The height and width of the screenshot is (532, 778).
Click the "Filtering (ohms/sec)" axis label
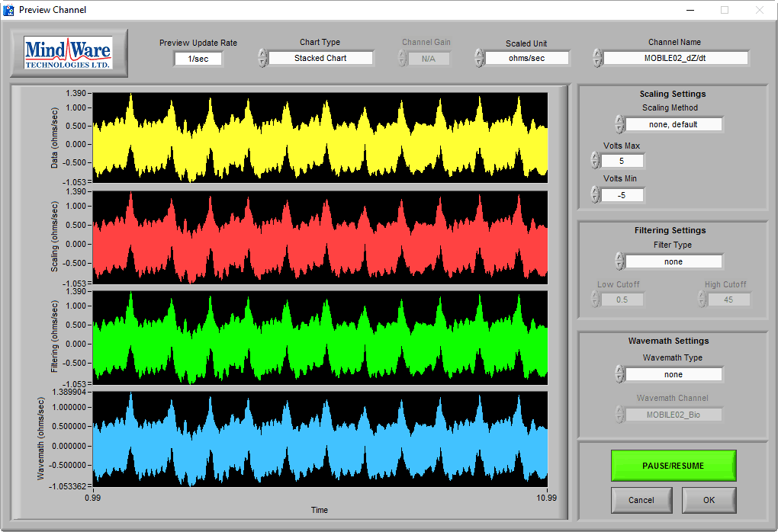tap(55, 337)
